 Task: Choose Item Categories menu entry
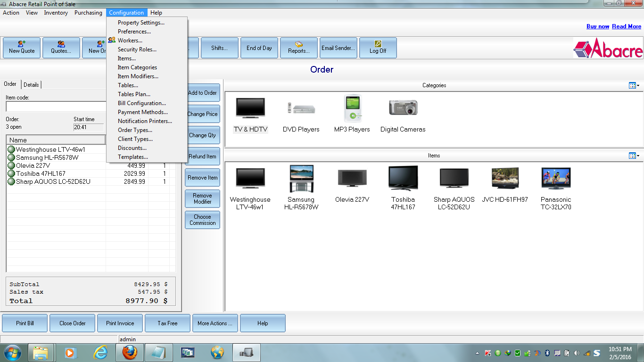[147, 67]
